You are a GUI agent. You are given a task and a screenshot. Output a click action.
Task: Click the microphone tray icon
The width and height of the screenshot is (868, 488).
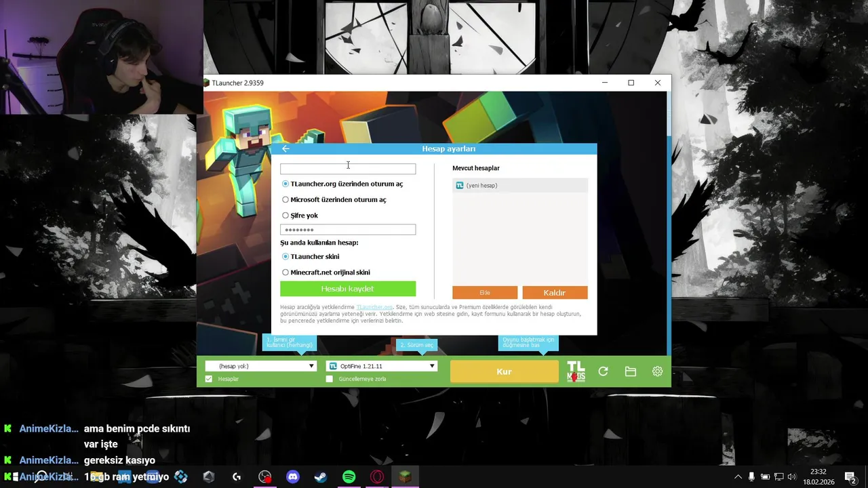click(x=751, y=477)
